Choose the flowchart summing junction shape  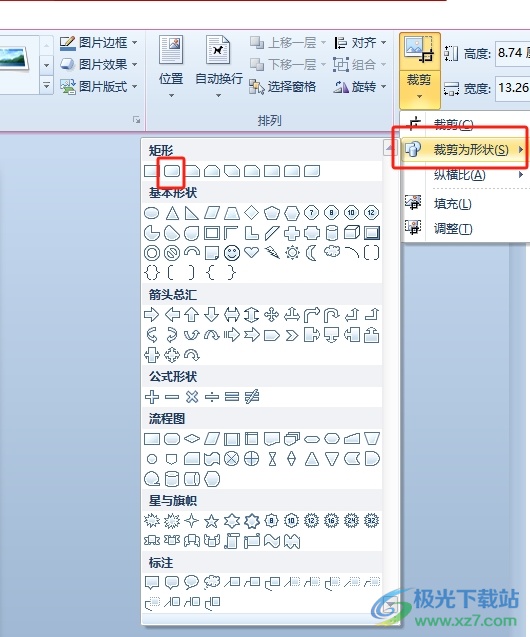[x=232, y=459]
